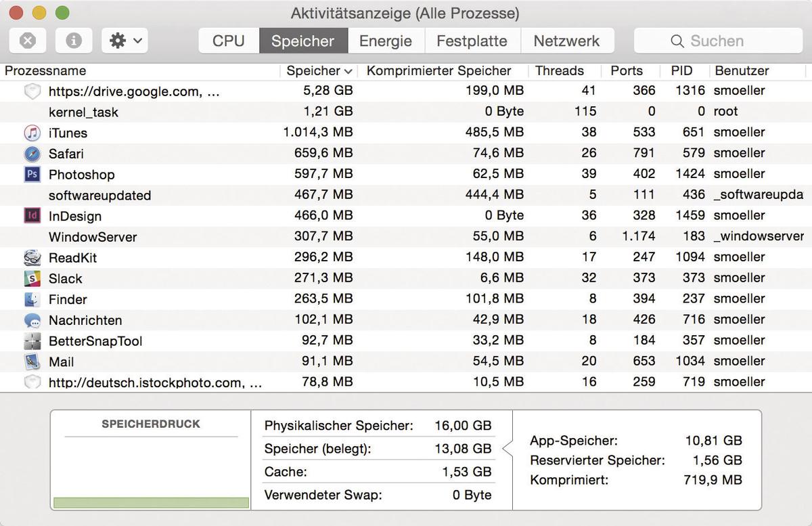Sort by Komprimierter Speicher column header
The width and height of the screenshot is (812, 526).
click(439, 71)
